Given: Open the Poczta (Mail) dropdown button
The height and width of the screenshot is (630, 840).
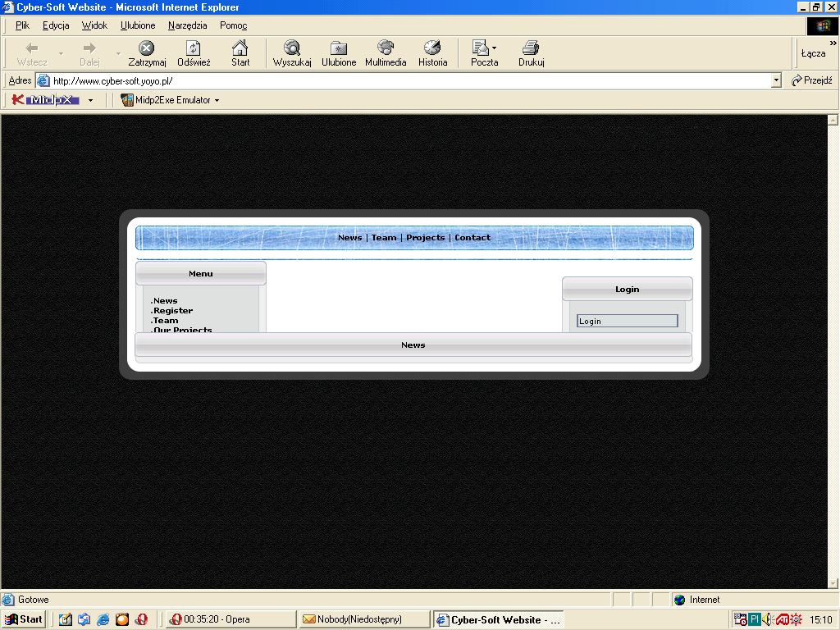Looking at the screenshot, I should [x=494, y=48].
